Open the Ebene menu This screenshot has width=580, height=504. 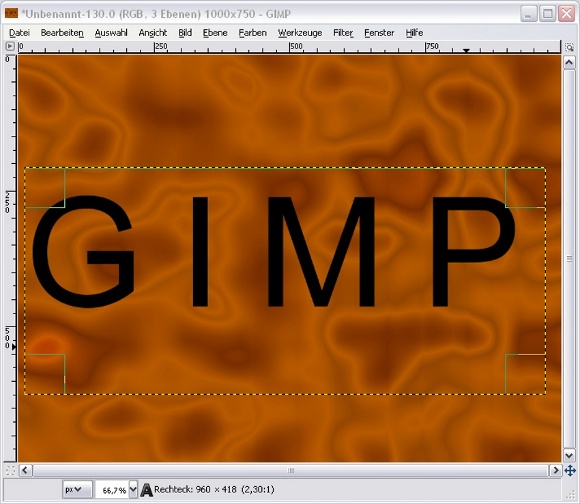tap(215, 33)
